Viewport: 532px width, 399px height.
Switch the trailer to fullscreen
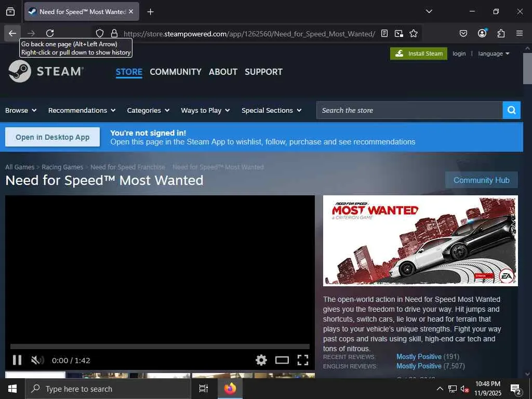click(303, 360)
